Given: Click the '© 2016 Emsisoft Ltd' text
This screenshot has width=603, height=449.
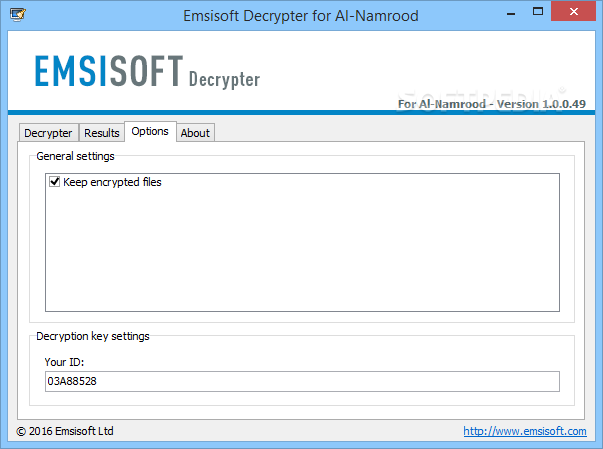Looking at the screenshot, I should click(65, 431).
